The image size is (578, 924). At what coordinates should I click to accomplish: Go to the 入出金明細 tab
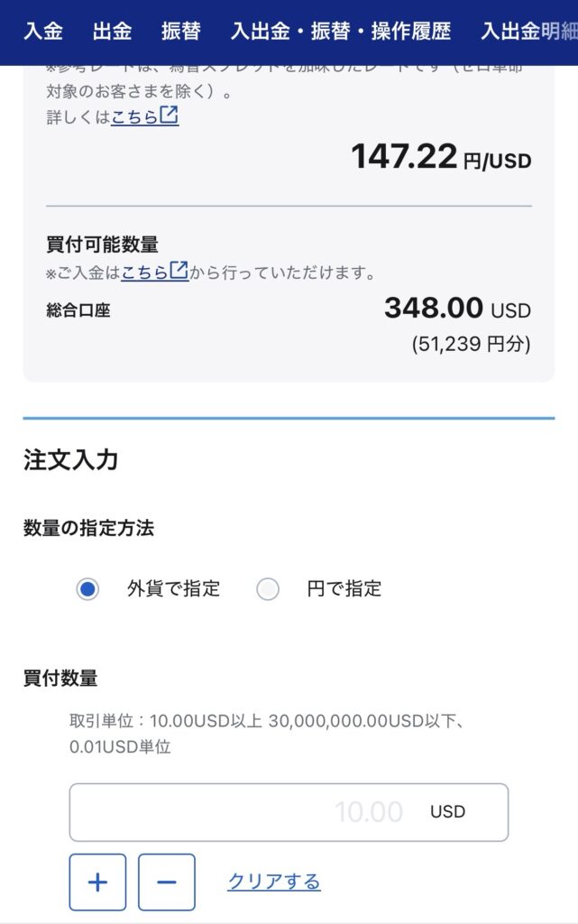pyautogui.click(x=528, y=31)
